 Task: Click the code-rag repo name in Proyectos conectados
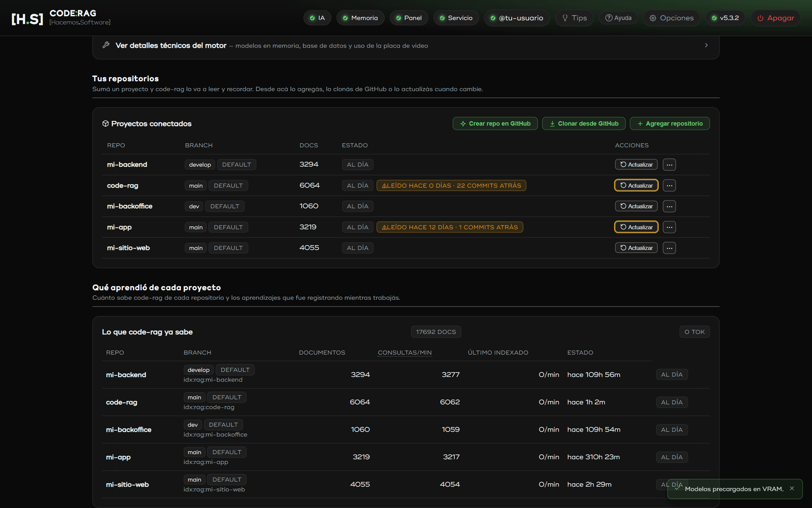click(122, 186)
